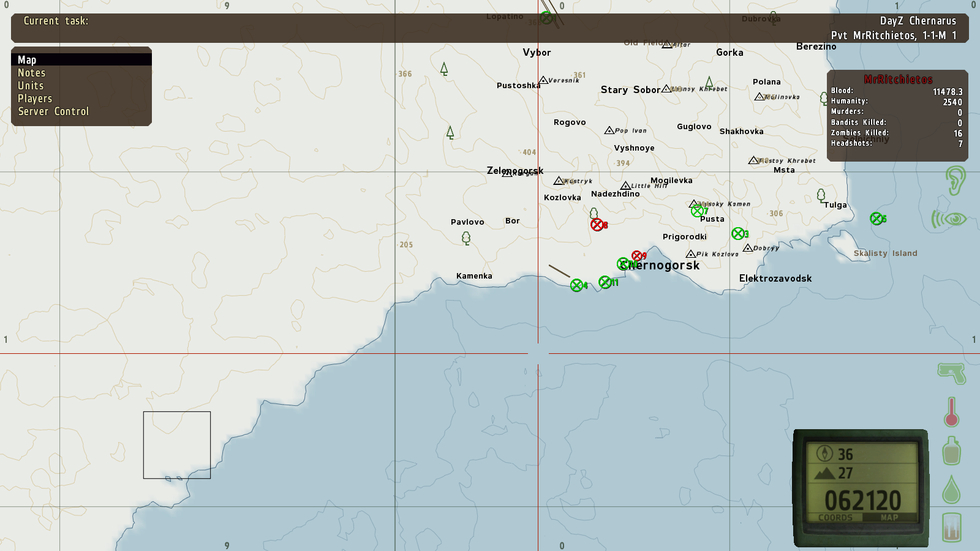Click the eye visibility status icon
Viewport: 980px width, 551px height.
click(x=949, y=219)
